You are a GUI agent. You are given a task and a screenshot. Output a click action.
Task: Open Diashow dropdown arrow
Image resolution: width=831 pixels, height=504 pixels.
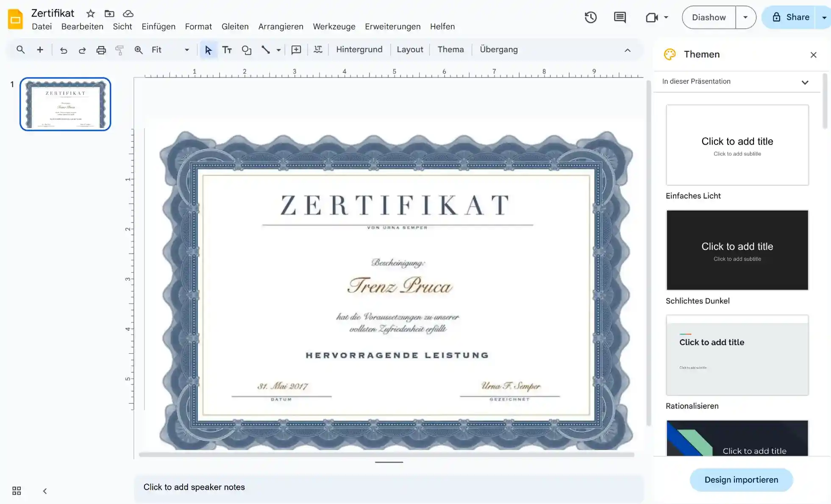(x=745, y=17)
